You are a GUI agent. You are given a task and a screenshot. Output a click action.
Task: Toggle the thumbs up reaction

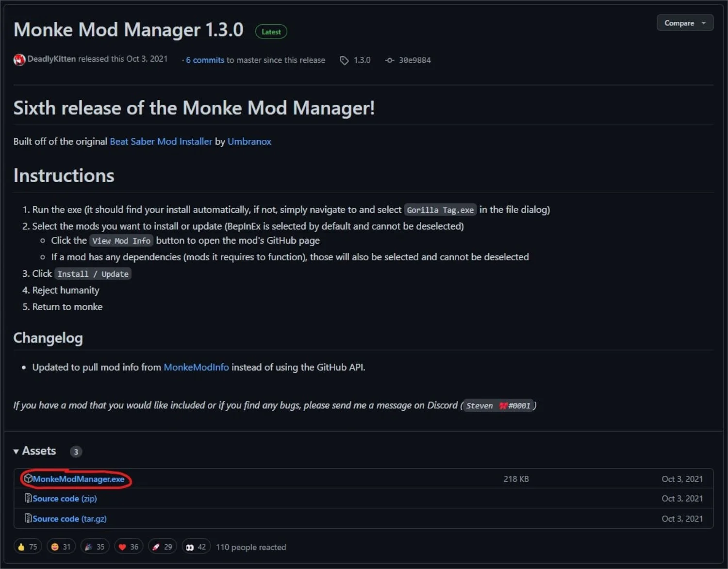(x=28, y=546)
